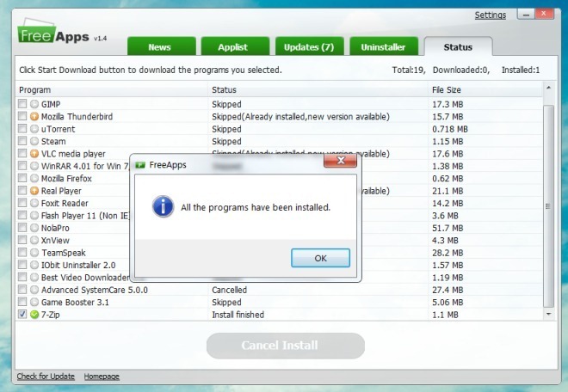This screenshot has width=568, height=392.
Task: Click the status icon beside WinRAR 4.01
Action: click(34, 166)
